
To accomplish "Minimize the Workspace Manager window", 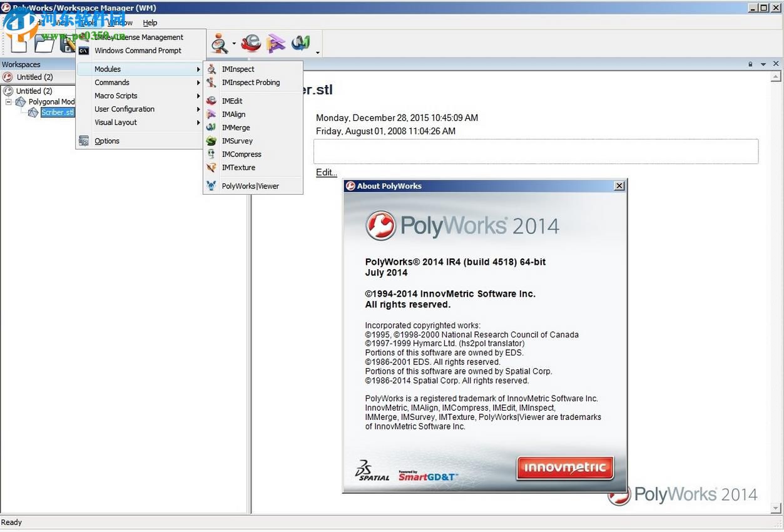I will 753,8.
